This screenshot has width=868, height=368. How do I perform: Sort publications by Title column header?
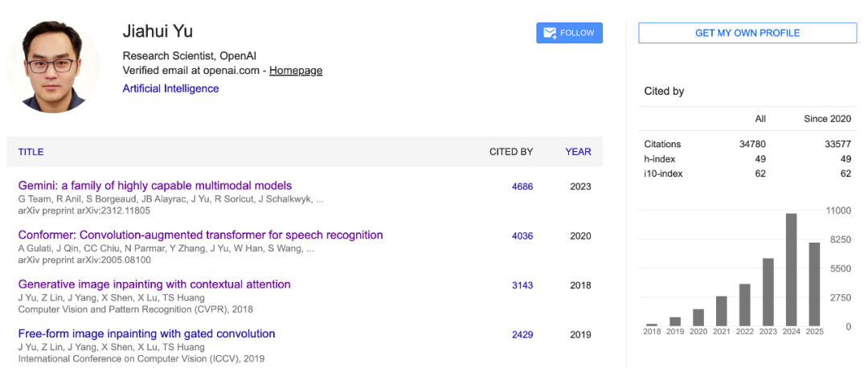[31, 152]
